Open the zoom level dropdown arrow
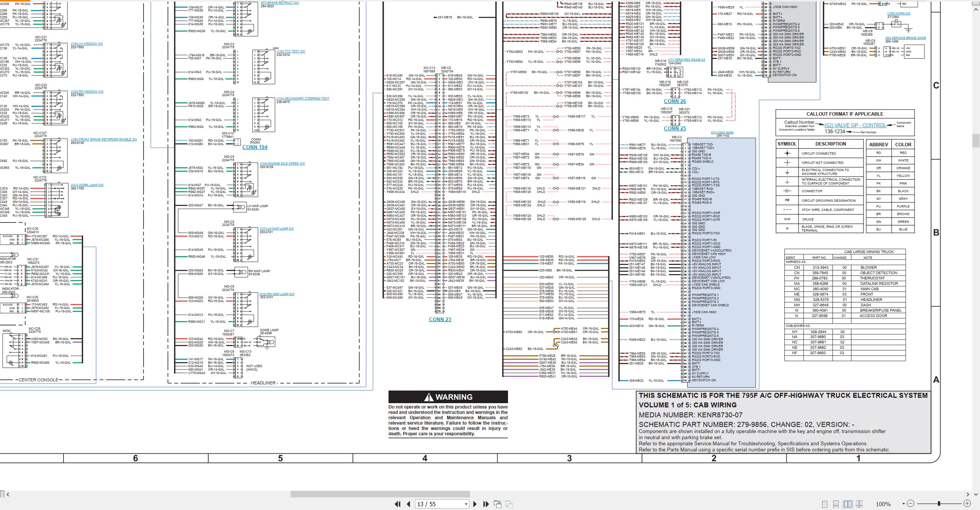This screenshot has width=980, height=510. point(903,504)
